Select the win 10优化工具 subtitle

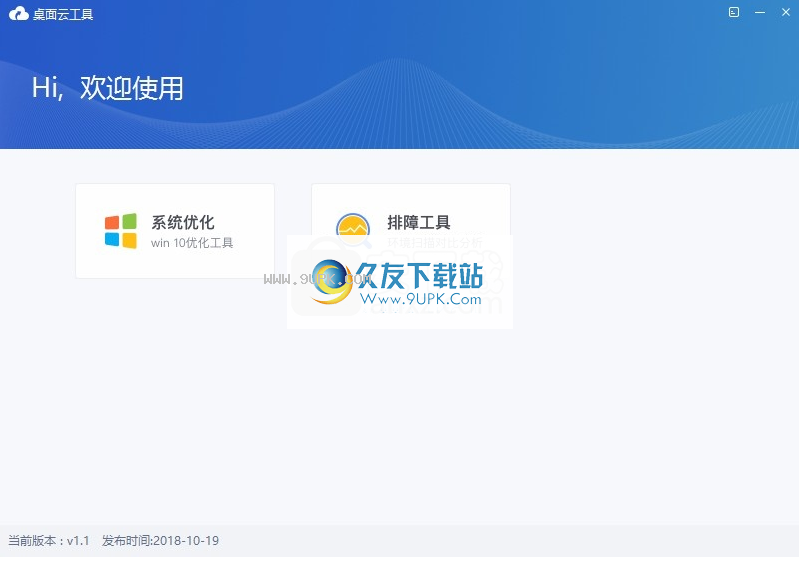pos(192,243)
